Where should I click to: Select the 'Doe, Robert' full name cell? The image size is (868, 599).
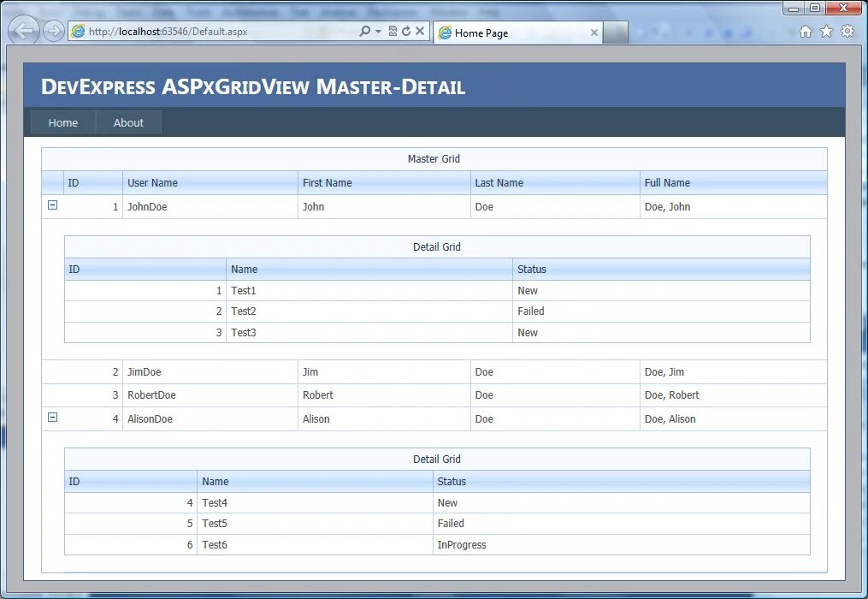[734, 395]
